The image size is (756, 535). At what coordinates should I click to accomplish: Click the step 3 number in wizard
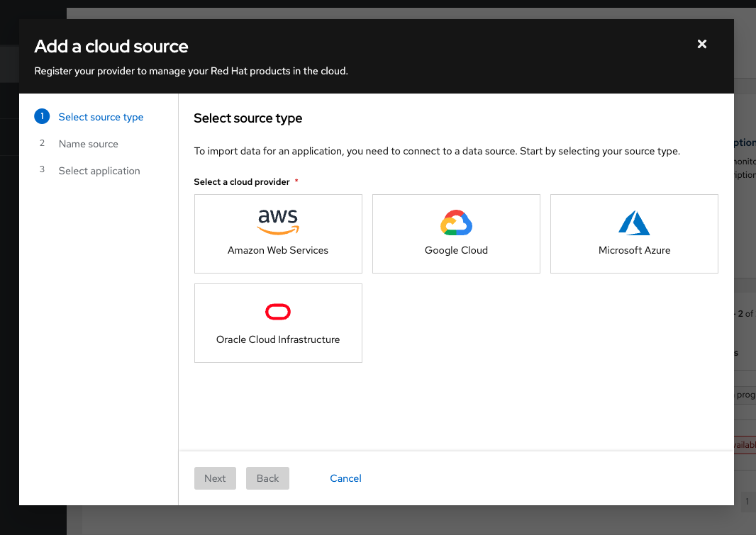[42, 171]
